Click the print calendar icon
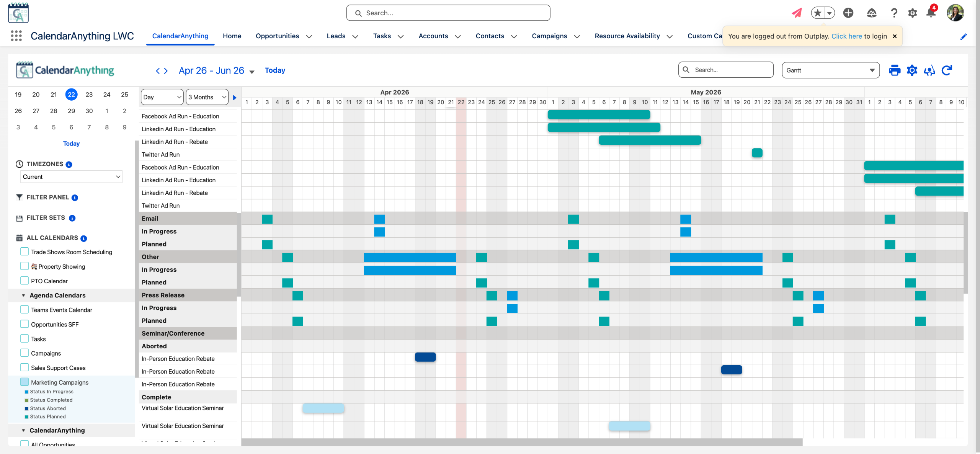Viewport: 980px width, 454px height. 894,70
